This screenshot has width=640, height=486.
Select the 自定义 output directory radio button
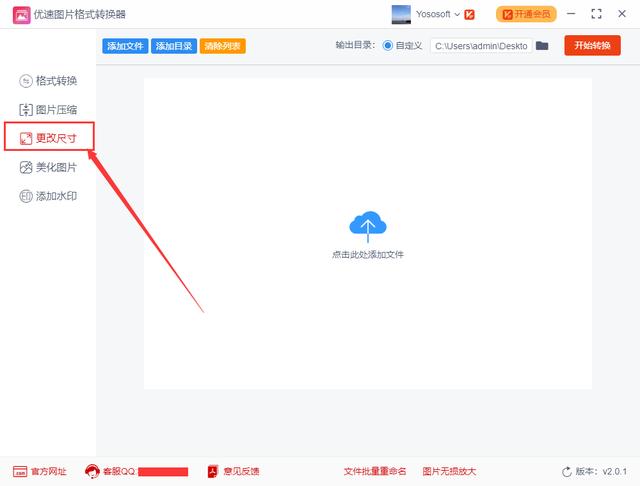pyautogui.click(x=387, y=45)
